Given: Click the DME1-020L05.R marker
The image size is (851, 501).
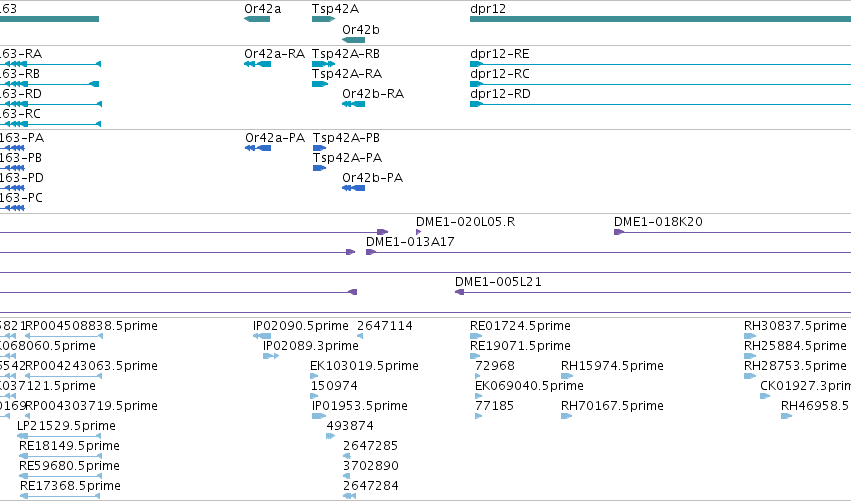Looking at the screenshot, I should click(418, 232).
